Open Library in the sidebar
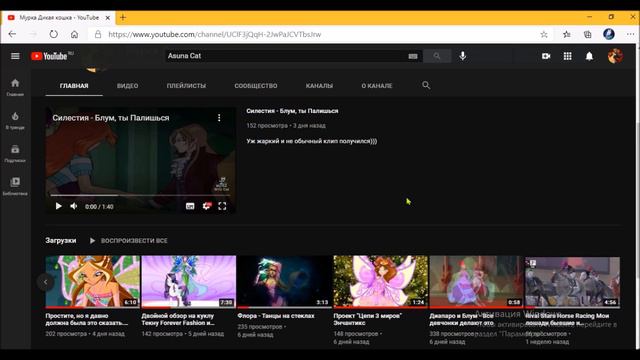 coord(15,187)
